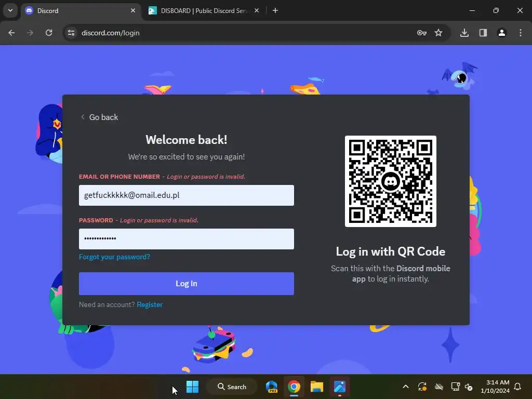Click the Discord QR code image
The image size is (532, 399).
[x=391, y=181]
